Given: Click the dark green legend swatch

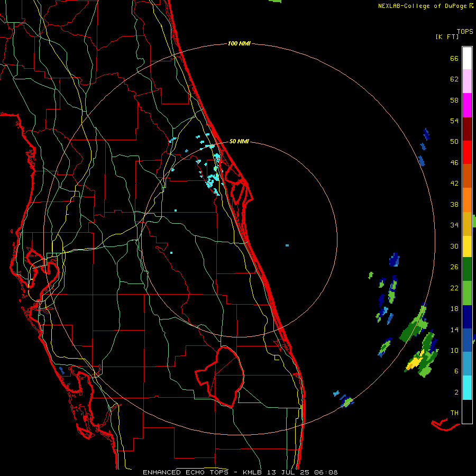Looking at the screenshot, I should (x=467, y=269).
